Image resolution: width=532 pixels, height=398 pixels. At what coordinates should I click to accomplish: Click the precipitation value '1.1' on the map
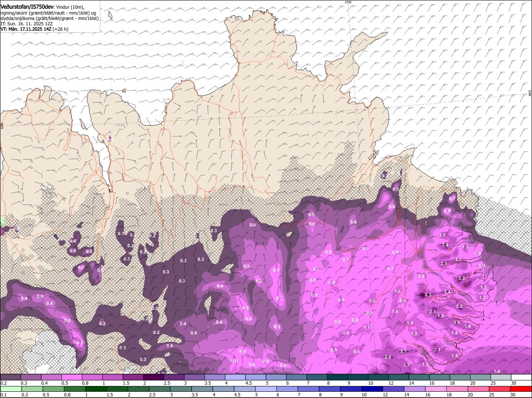(367, 328)
